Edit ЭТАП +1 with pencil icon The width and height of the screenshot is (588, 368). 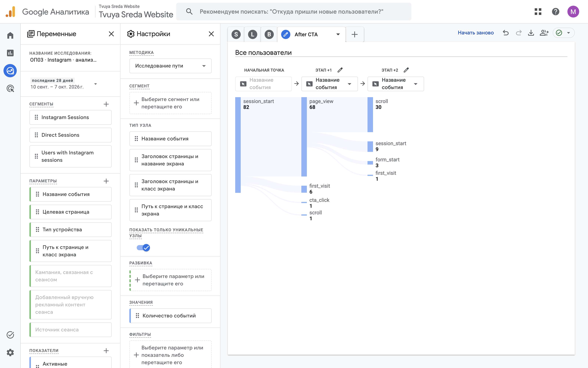[x=340, y=70]
